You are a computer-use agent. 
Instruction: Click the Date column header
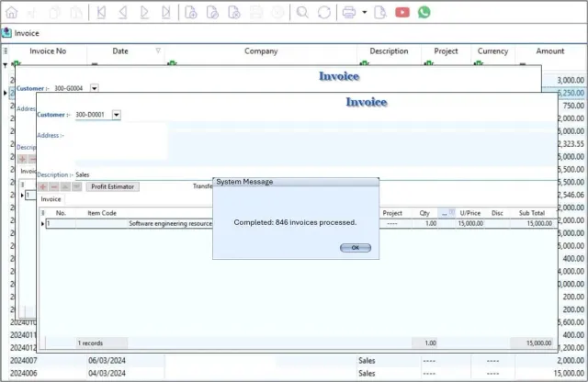[120, 51]
